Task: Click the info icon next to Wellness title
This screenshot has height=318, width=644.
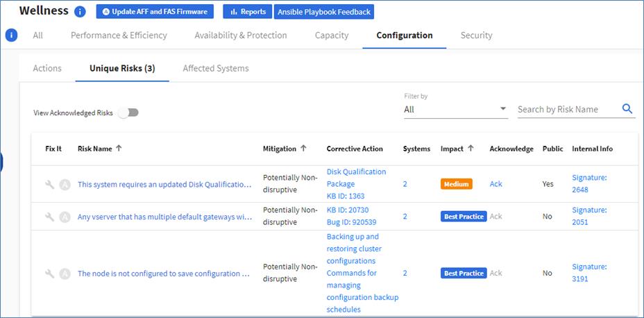Action: (80, 12)
